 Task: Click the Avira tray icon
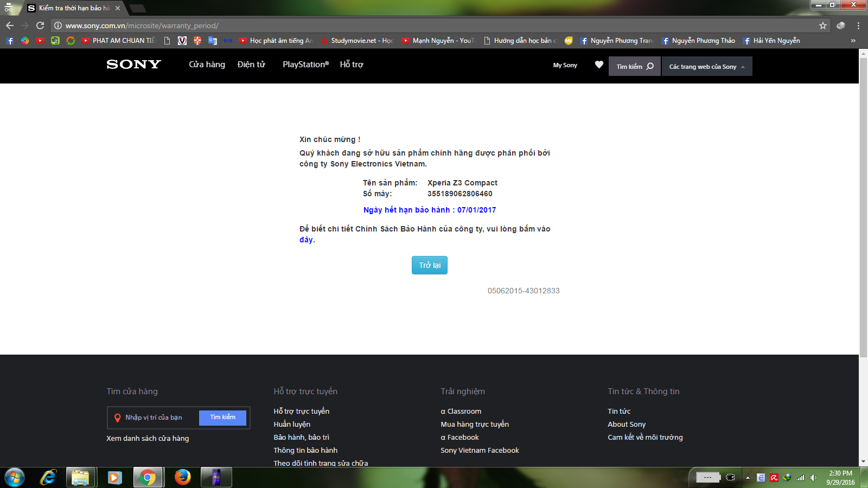click(x=774, y=478)
